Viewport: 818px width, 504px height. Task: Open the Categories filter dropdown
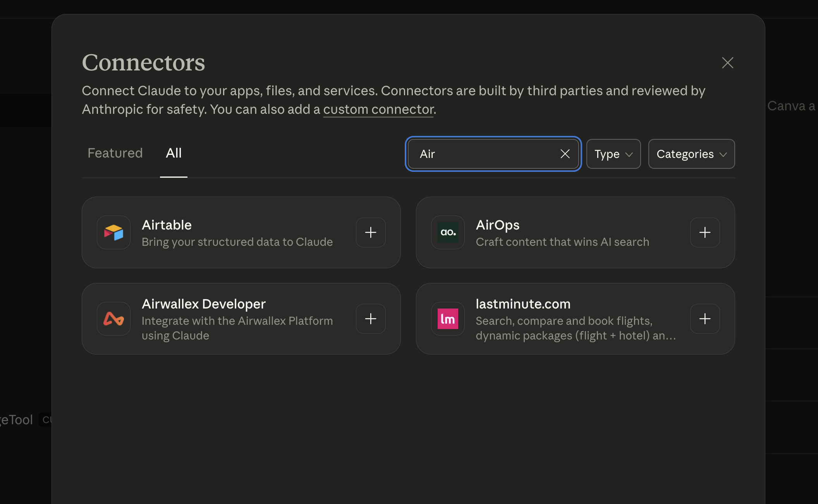(x=691, y=154)
